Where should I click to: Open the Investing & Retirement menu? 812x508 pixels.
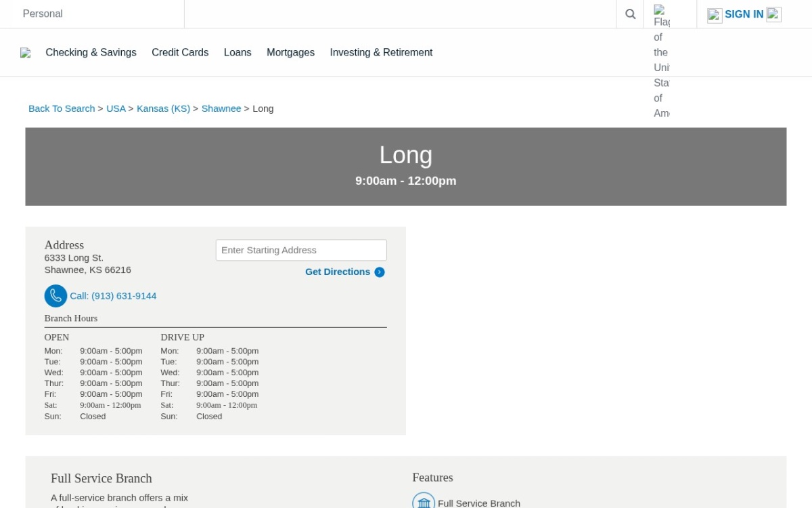point(381,52)
